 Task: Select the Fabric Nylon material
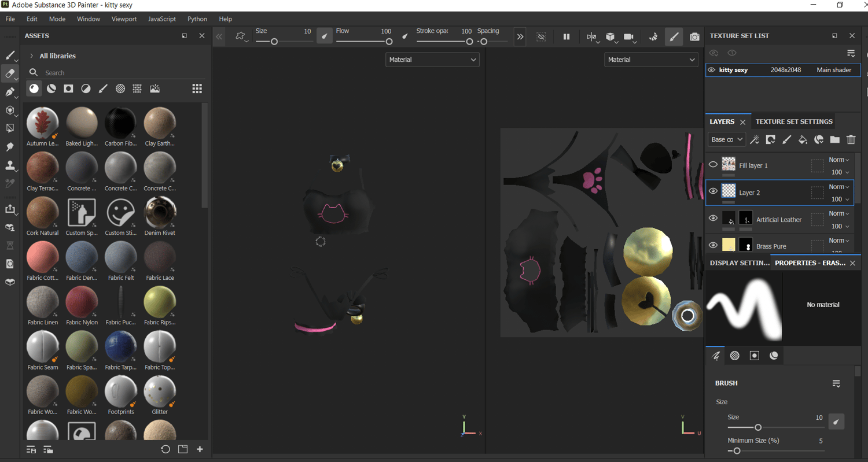(x=82, y=302)
